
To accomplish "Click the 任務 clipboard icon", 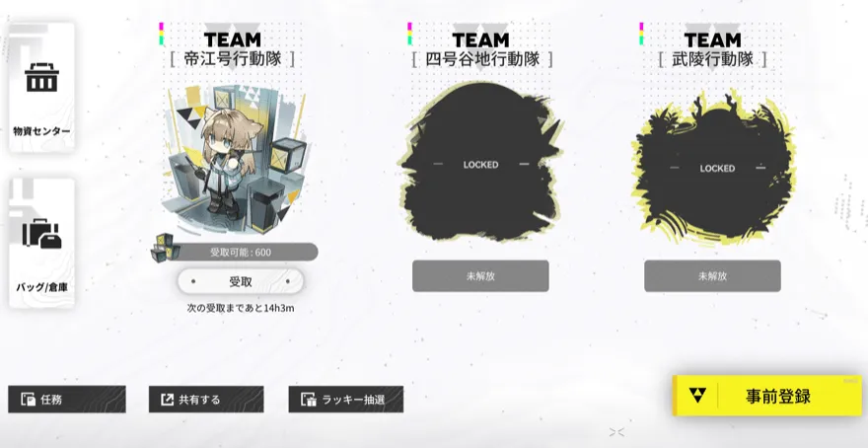I will [x=28, y=400].
